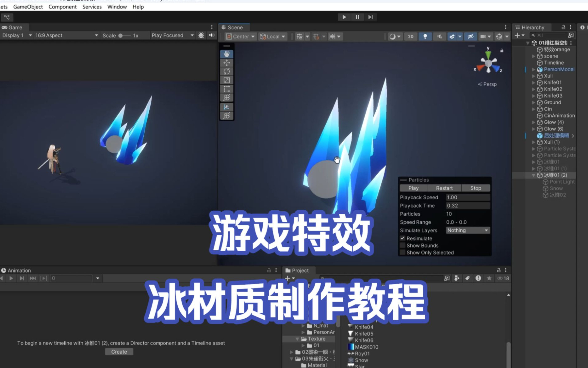The image size is (588, 368).
Task: Uncheck the Resimulate checkbox
Action: [403, 238]
